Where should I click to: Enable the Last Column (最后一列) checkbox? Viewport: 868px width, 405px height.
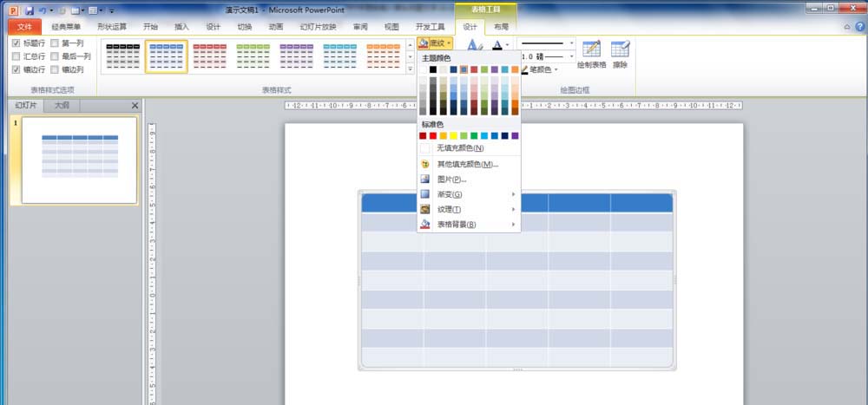(54, 56)
